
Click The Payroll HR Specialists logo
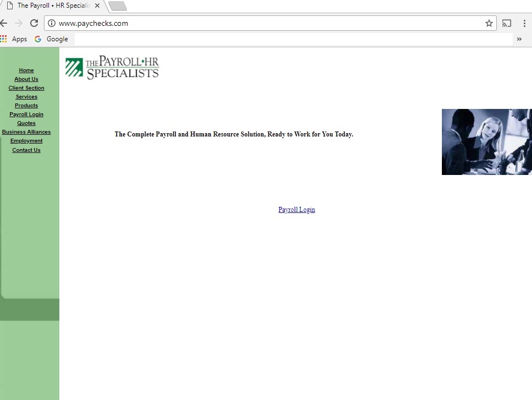112,67
